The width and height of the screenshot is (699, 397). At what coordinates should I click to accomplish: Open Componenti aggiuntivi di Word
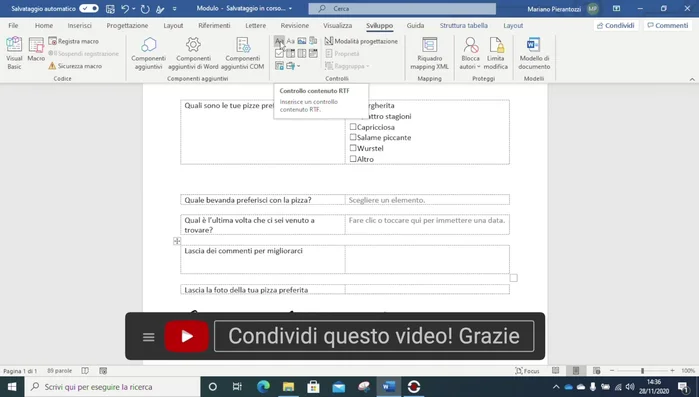193,53
